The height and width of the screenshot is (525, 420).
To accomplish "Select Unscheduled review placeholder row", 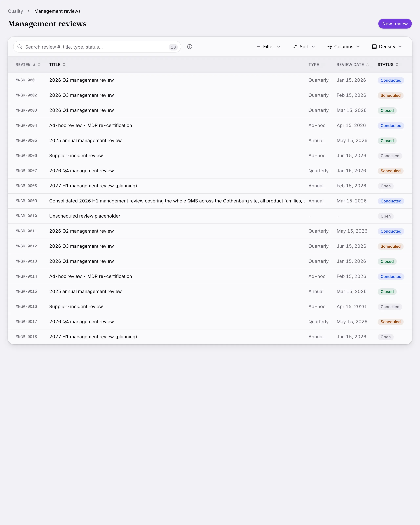I will (210, 216).
